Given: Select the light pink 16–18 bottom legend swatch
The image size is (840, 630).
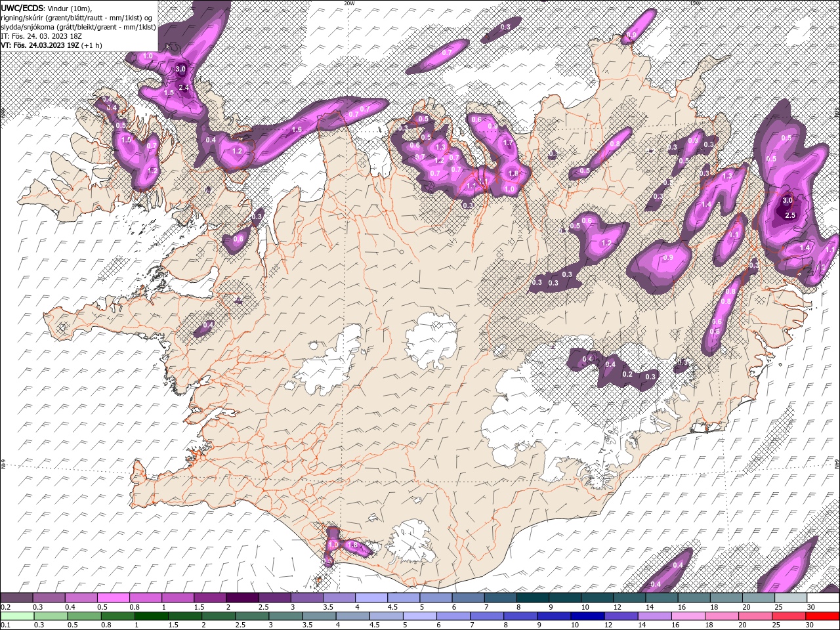Looking at the screenshot, I should point(687,616).
